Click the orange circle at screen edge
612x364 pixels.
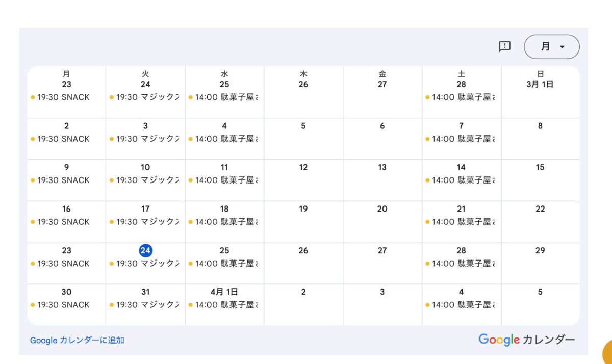pos(608,353)
